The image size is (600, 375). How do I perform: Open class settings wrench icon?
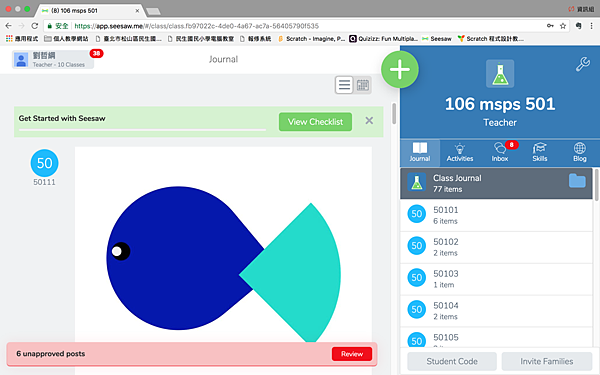583,64
